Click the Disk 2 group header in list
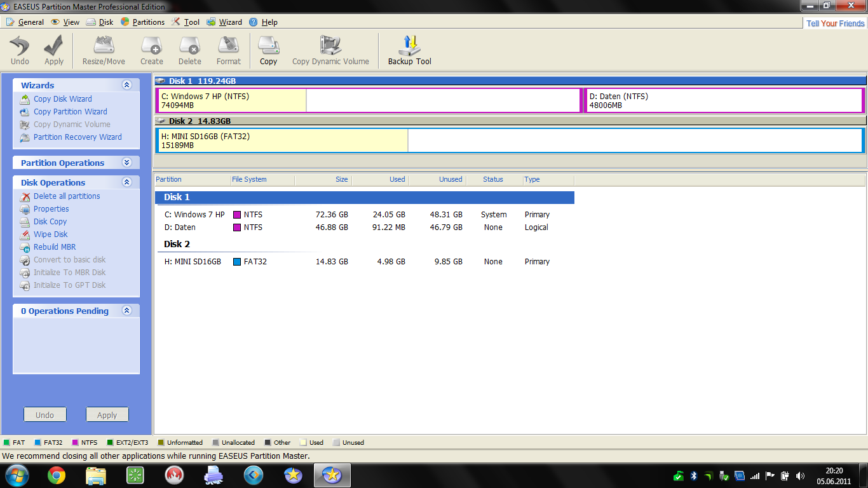868x488 pixels. [365, 244]
